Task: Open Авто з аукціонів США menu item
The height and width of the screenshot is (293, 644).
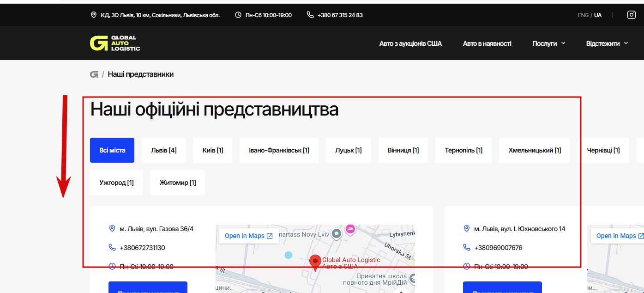Action: [410, 43]
